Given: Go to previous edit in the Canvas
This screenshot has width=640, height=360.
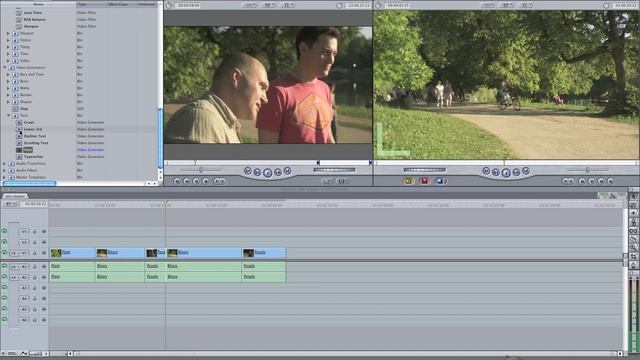Looking at the screenshot, I should coord(486,171).
